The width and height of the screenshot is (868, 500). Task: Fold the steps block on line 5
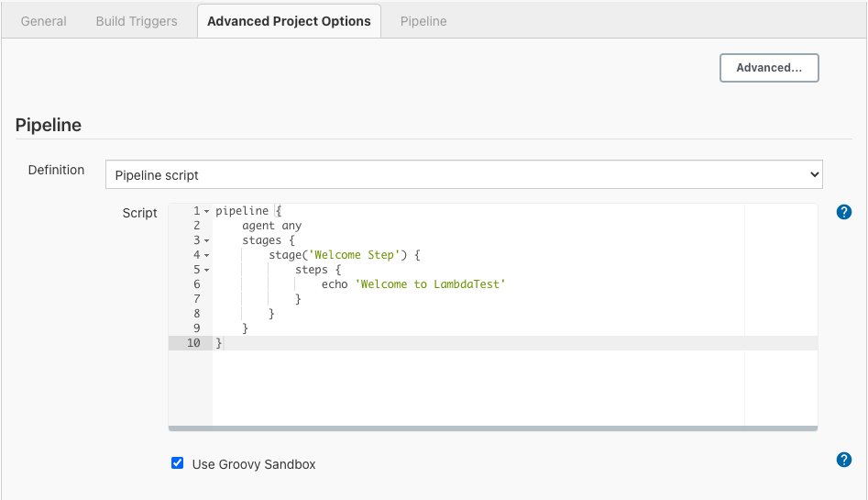pos(207,271)
